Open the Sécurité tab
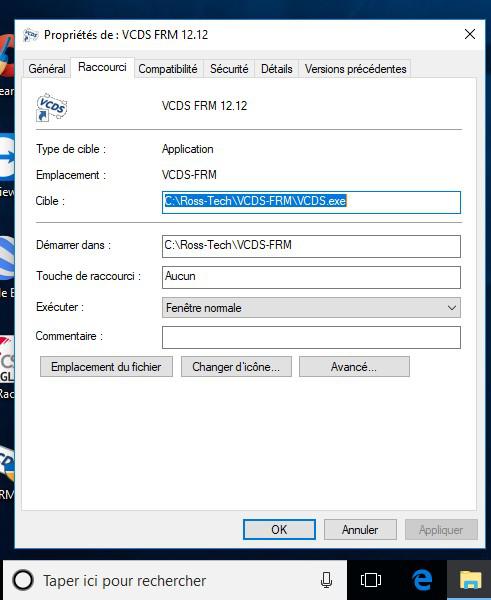The width and height of the screenshot is (491, 600). click(229, 69)
